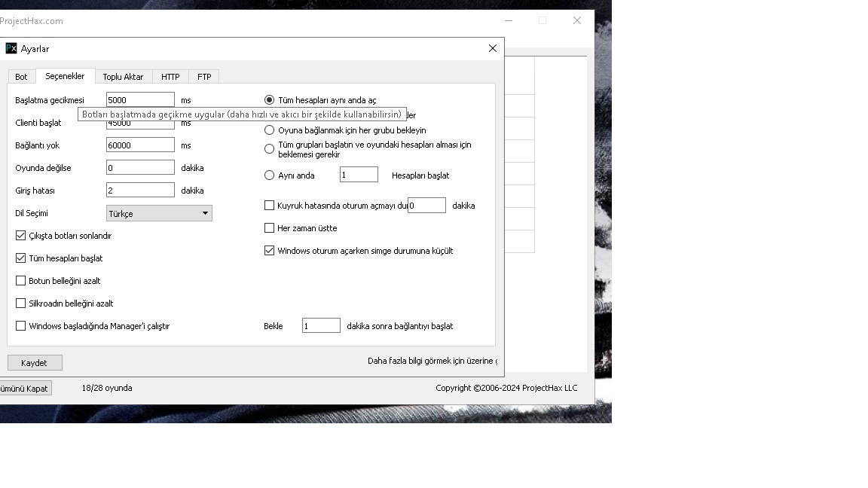This screenshot has width=868, height=488.
Task: Enable Silkroadın belleğini azalt
Action: click(x=20, y=303)
